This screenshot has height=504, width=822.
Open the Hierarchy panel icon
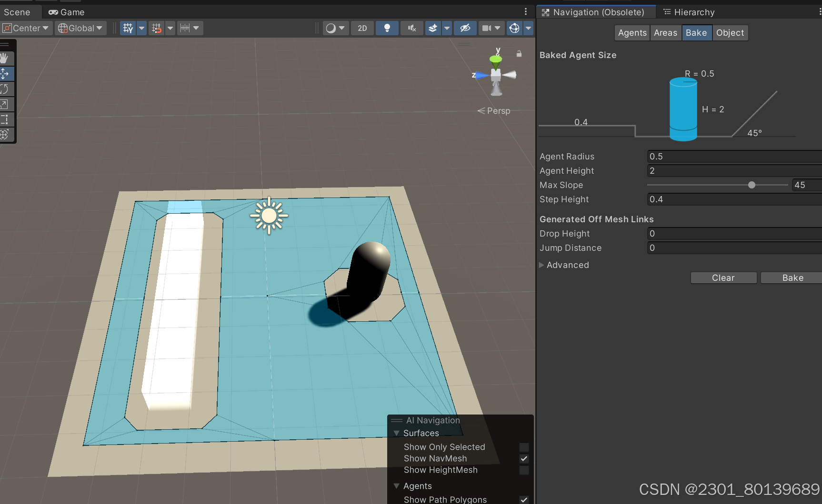tap(667, 11)
